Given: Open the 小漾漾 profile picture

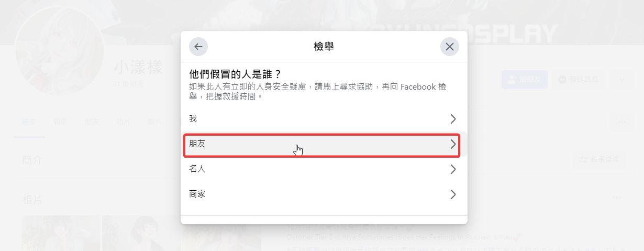Looking at the screenshot, I should (55, 58).
